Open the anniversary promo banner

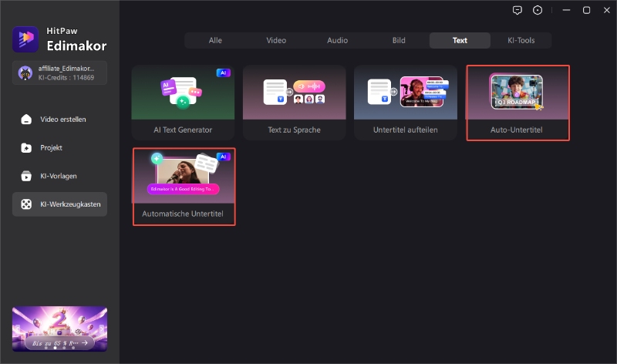(x=59, y=329)
